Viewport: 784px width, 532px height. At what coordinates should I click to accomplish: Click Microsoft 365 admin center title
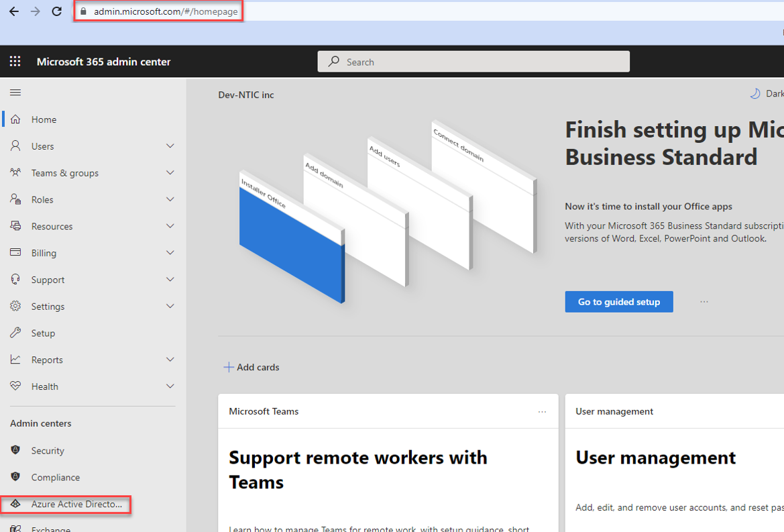(103, 62)
